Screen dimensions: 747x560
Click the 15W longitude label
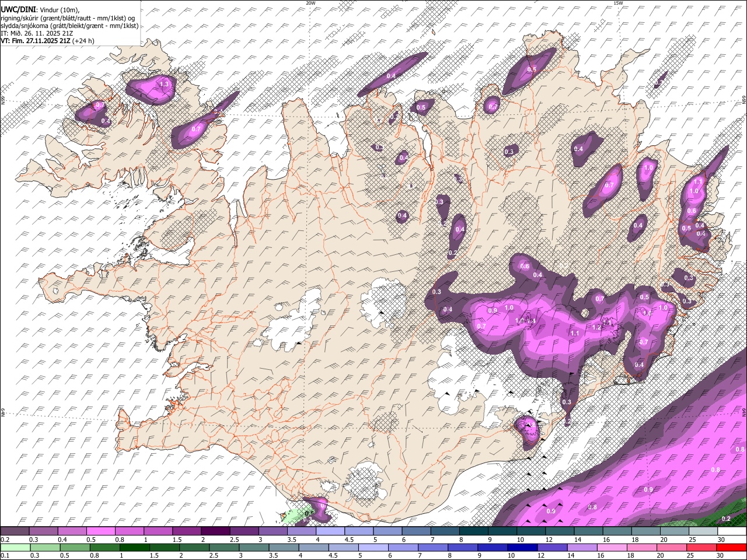(618, 3)
